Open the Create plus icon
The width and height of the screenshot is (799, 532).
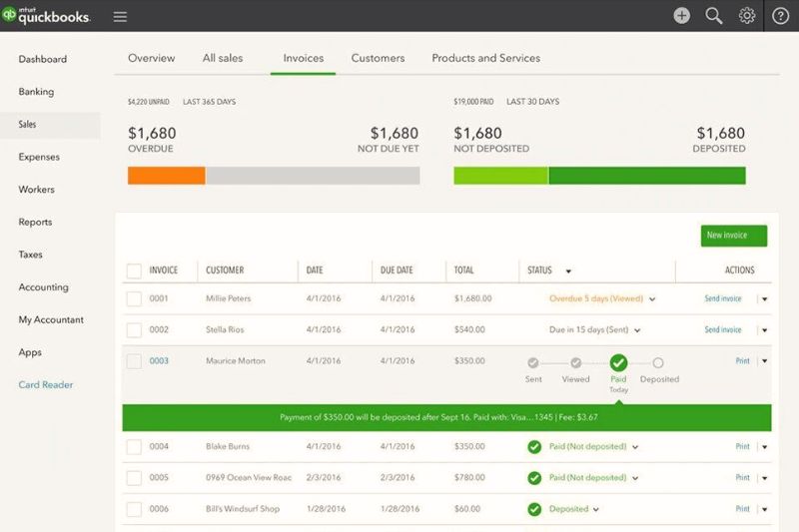pos(681,16)
